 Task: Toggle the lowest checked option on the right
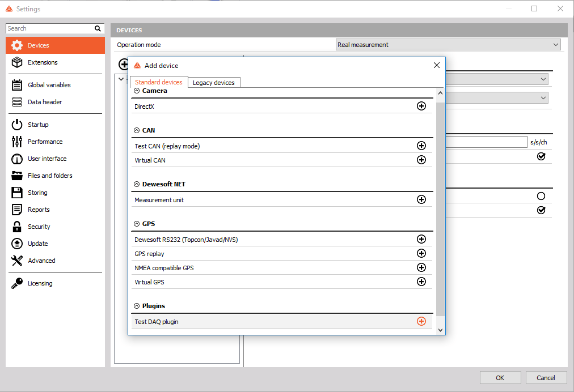coord(541,210)
